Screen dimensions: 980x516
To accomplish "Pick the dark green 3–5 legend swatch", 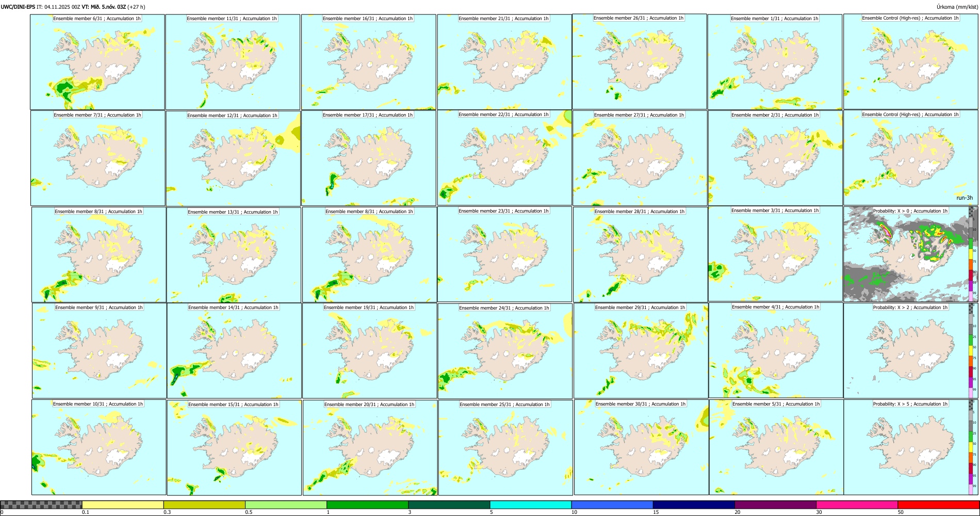I will click(449, 505).
